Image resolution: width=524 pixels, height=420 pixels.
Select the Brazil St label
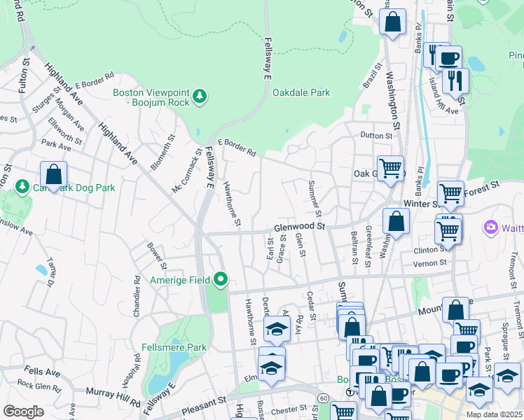pyautogui.click(x=373, y=76)
